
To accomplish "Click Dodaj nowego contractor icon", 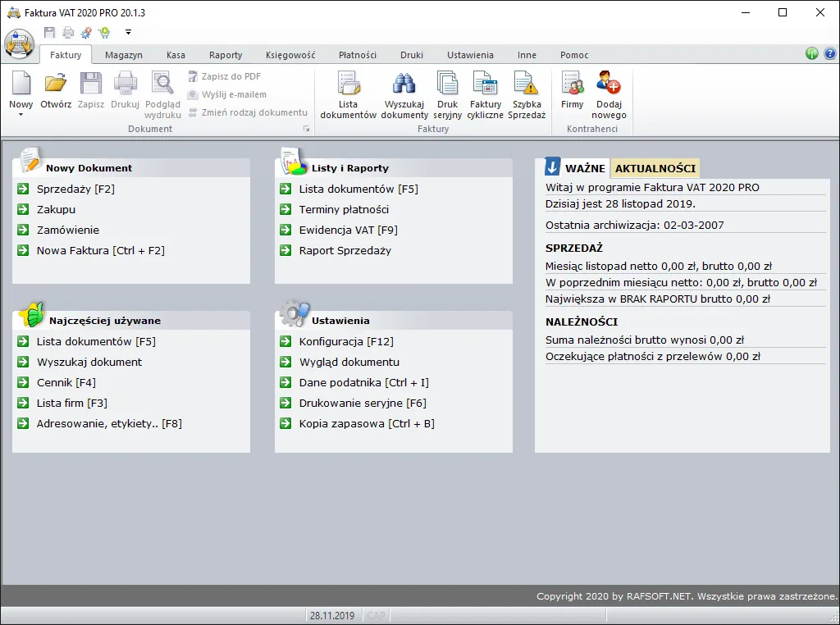I will 609,85.
